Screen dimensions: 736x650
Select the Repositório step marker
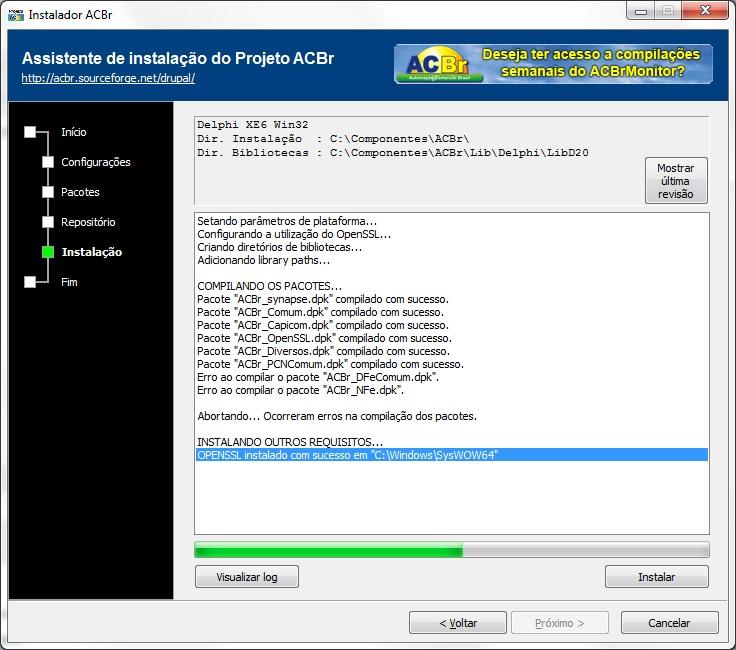(x=48, y=222)
